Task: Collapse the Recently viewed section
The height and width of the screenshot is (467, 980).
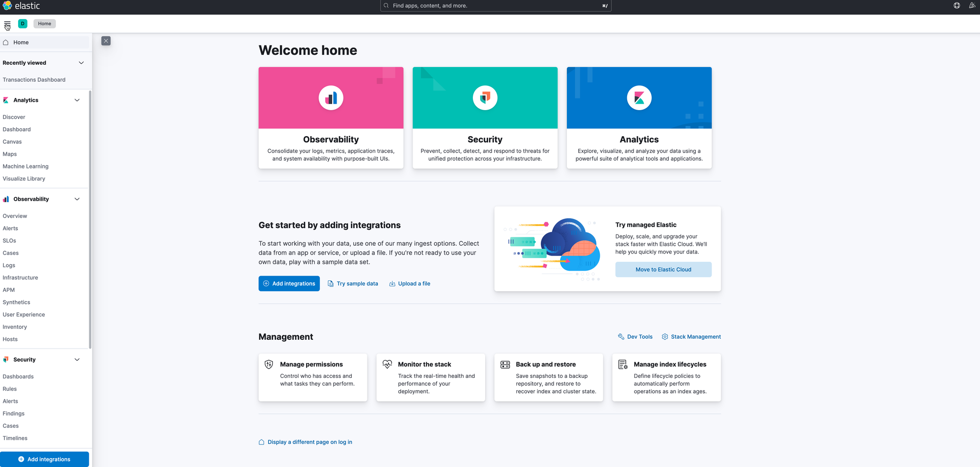Action: tap(81, 63)
